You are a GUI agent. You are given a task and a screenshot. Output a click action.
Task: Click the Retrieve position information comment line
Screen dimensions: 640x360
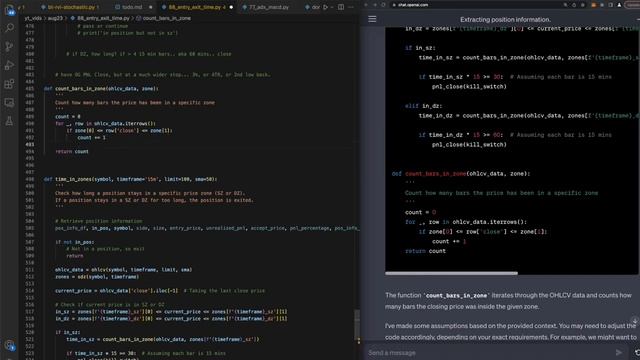[x=99, y=221]
